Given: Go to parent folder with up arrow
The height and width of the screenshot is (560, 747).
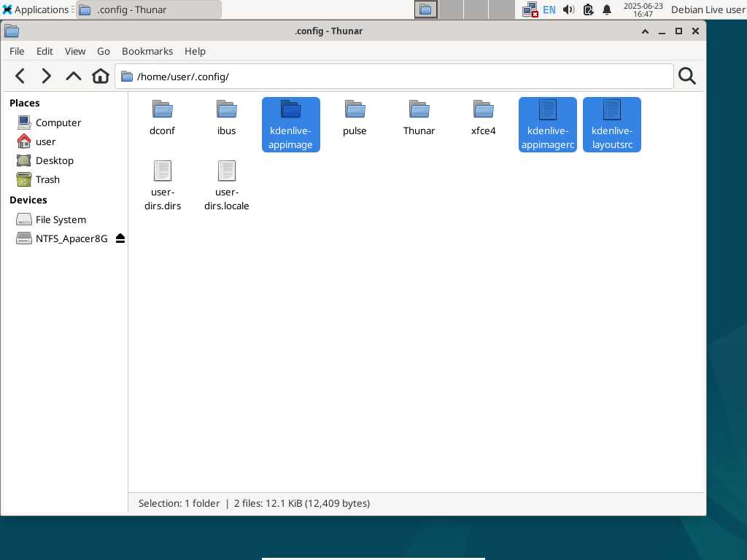Looking at the screenshot, I should click(x=74, y=76).
